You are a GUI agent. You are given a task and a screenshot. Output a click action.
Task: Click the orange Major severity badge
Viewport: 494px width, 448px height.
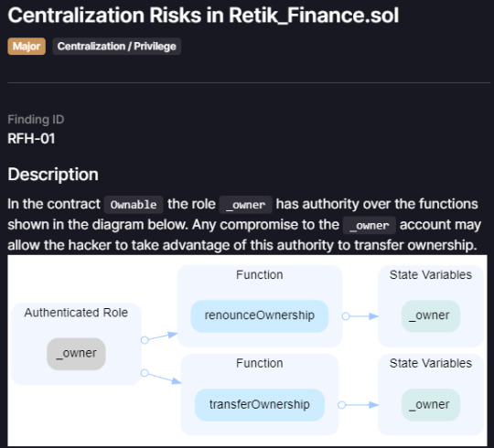pyautogui.click(x=27, y=47)
